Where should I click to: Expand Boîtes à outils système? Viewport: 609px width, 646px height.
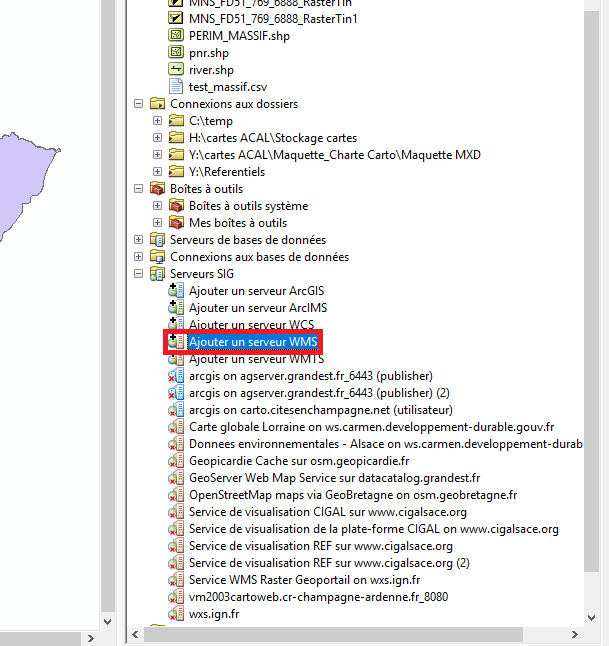[x=157, y=206]
